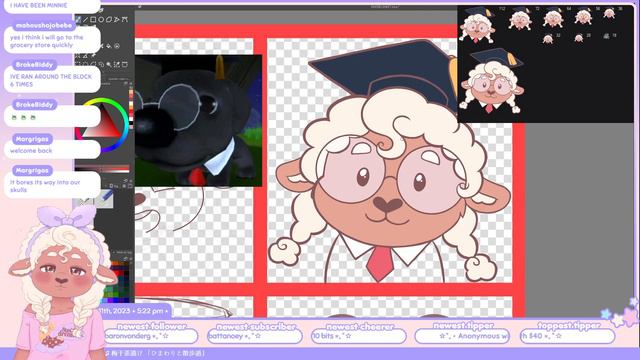640x360 pixels.
Task: Select the Measure tool icon
Action: 85,56
